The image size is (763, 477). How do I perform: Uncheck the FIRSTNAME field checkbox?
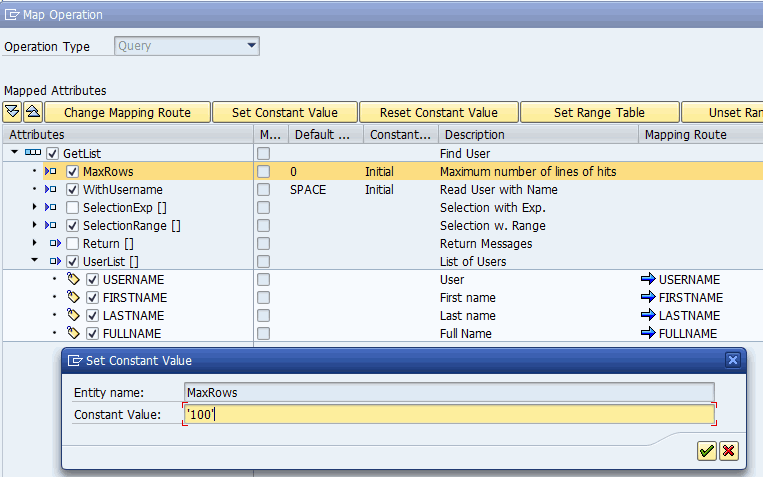(92, 298)
